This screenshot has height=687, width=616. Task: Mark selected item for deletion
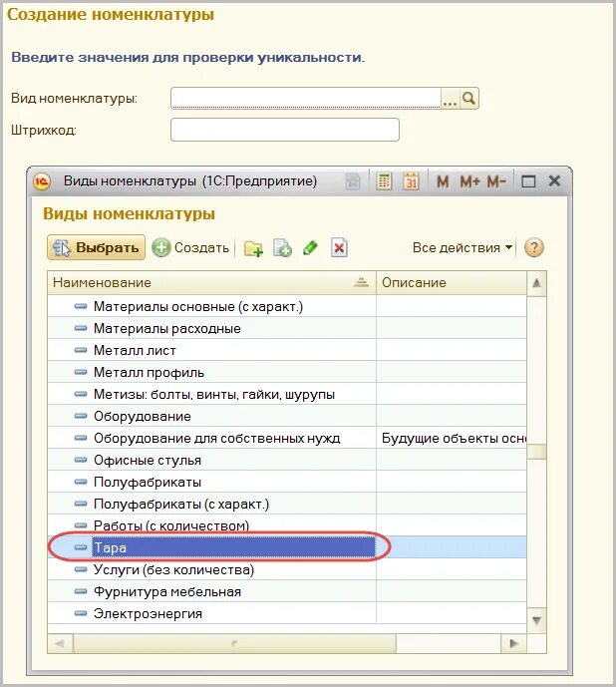pos(339,247)
